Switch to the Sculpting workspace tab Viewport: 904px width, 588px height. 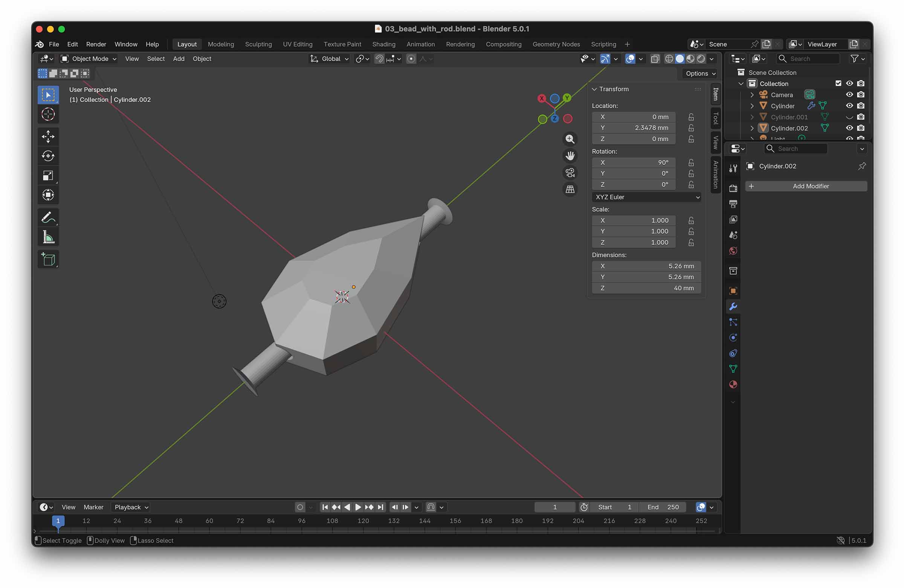coord(258,44)
